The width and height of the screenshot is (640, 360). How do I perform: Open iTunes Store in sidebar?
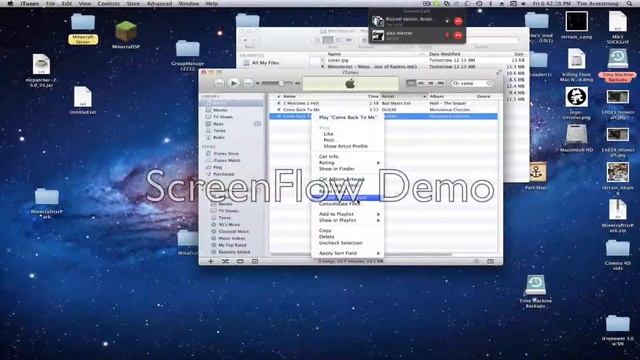pyautogui.click(x=226, y=153)
